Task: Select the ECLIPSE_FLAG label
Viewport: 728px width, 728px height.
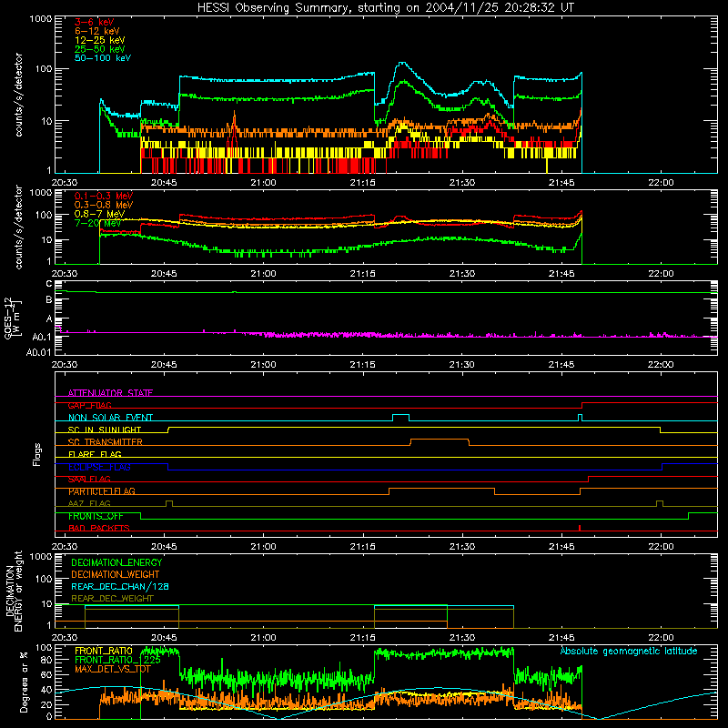Action: pyautogui.click(x=99, y=467)
